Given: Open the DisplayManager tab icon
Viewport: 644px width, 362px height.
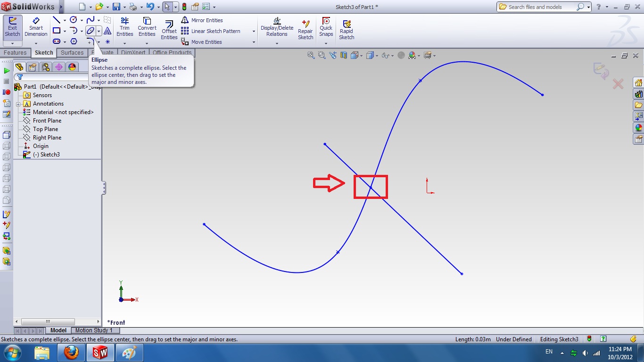Looking at the screenshot, I should tap(72, 67).
